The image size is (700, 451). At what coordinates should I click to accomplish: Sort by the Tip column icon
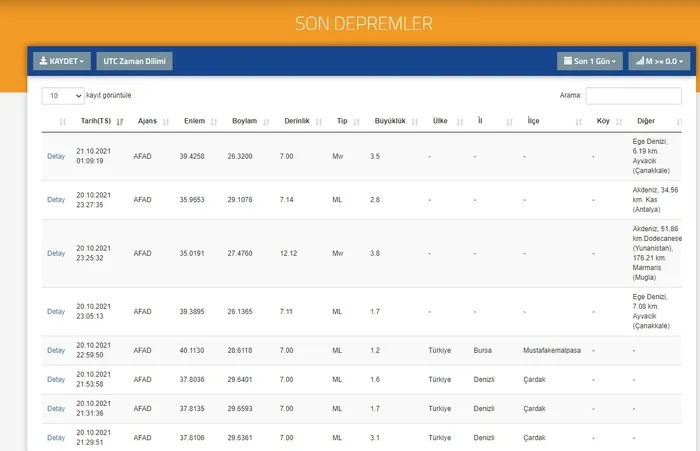[356, 122]
